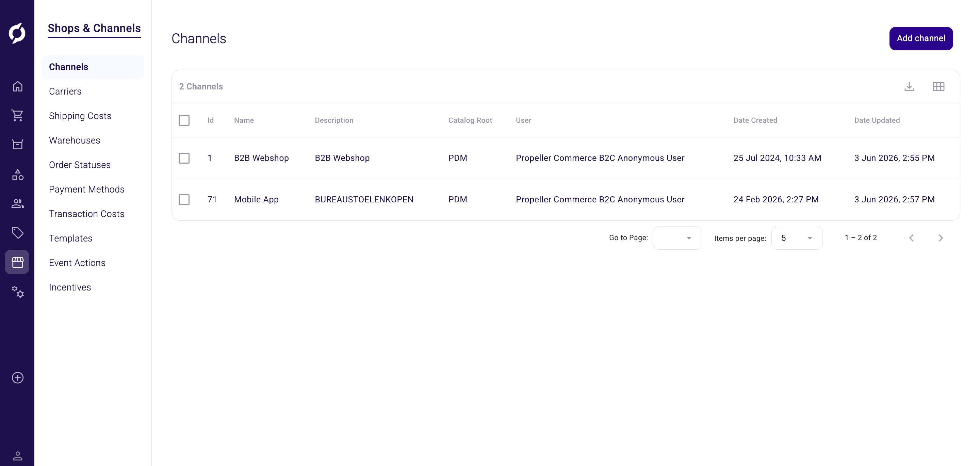
Task: Open Incentives menu item
Action: pyautogui.click(x=70, y=287)
